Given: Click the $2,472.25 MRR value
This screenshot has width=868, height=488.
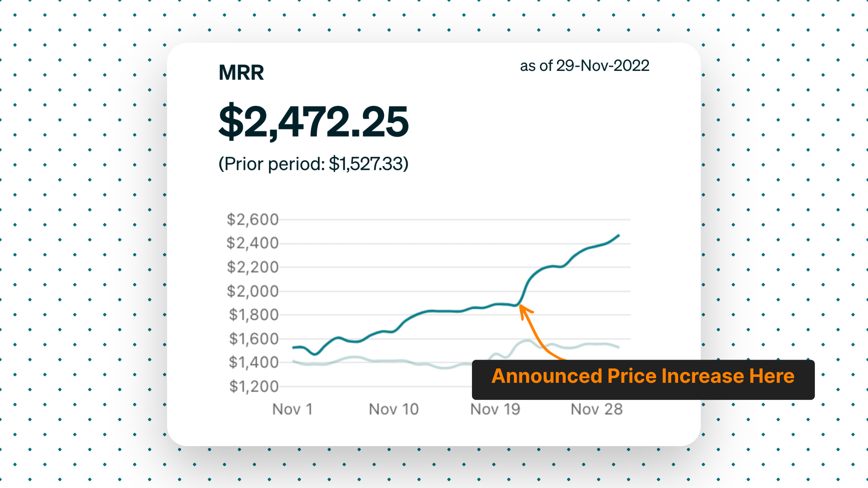Looking at the screenshot, I should (314, 121).
